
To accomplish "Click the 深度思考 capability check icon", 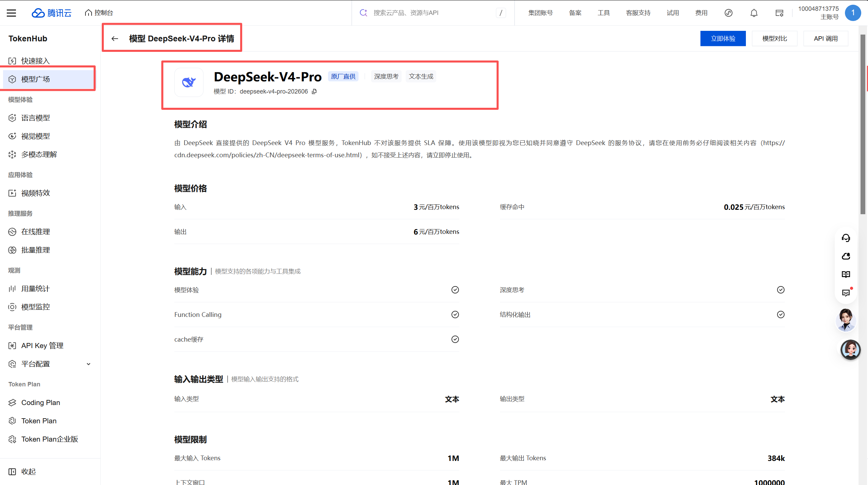I will point(781,290).
